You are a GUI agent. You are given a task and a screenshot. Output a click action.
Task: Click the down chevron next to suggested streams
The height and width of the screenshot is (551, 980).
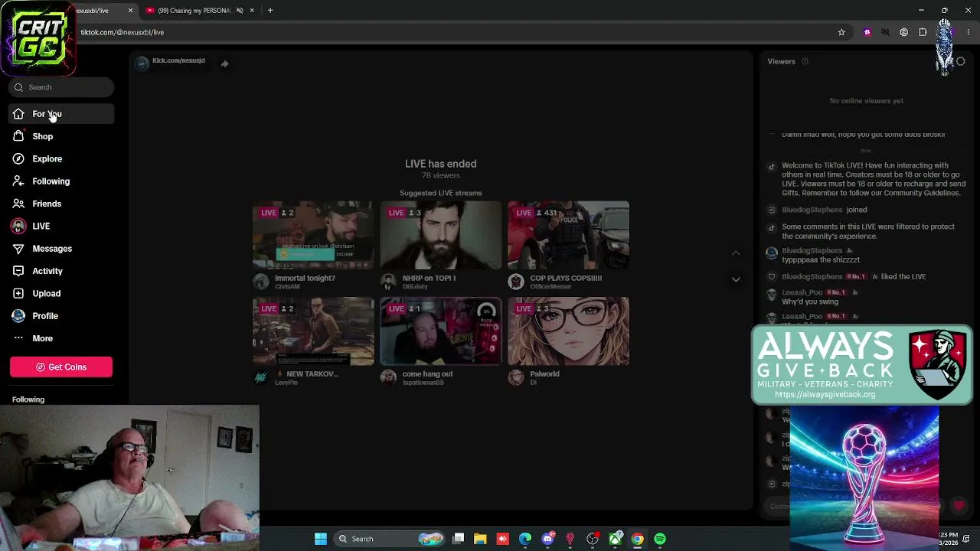point(736,279)
